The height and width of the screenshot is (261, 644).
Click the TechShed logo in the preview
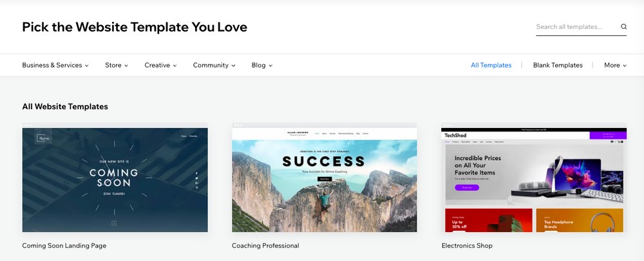click(455, 135)
